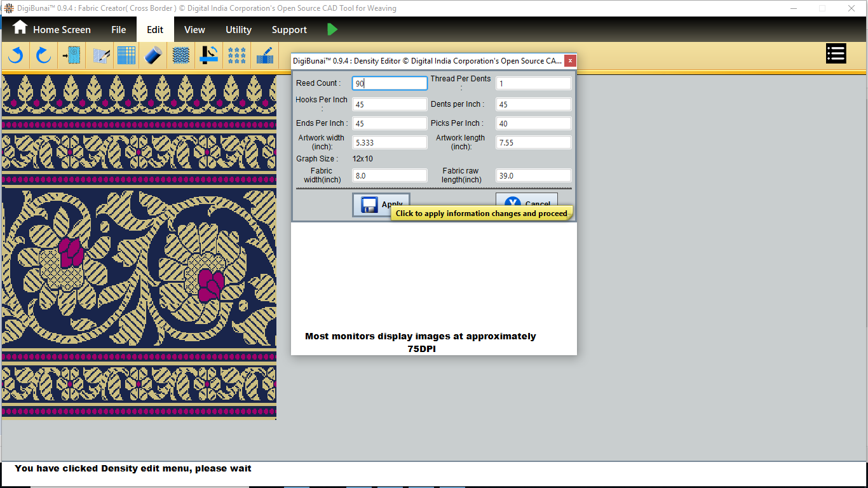
Task: Click the Picks Per Inch field
Action: [x=533, y=123]
